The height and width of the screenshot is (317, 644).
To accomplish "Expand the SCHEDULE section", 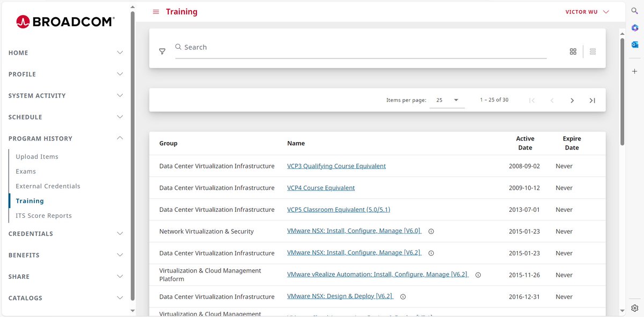I will (66, 117).
